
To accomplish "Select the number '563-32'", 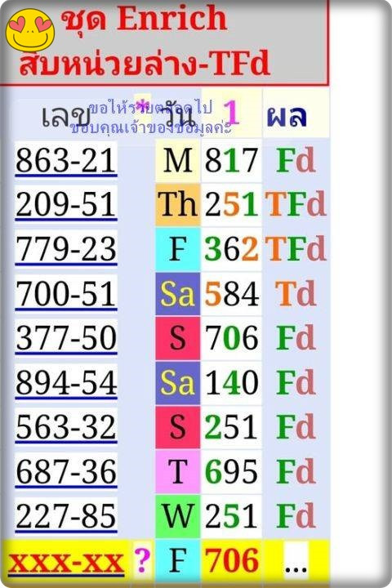I will 66,426.
